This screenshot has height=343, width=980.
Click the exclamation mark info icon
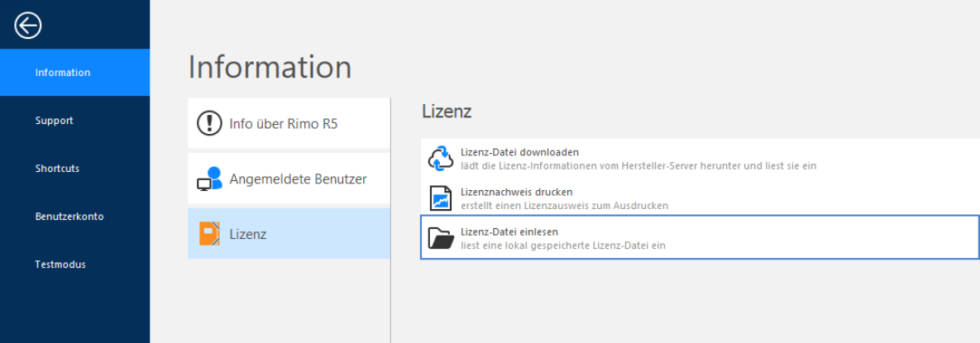point(209,123)
